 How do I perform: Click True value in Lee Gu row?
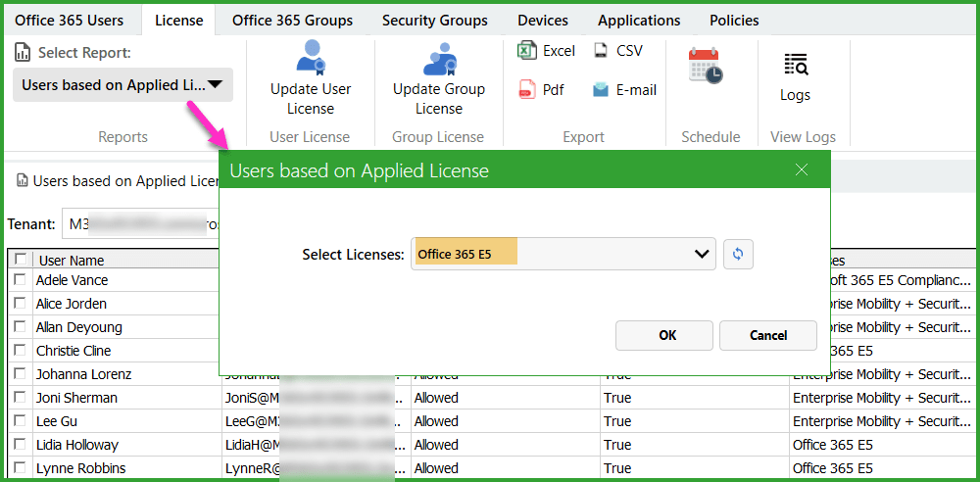tap(616, 421)
